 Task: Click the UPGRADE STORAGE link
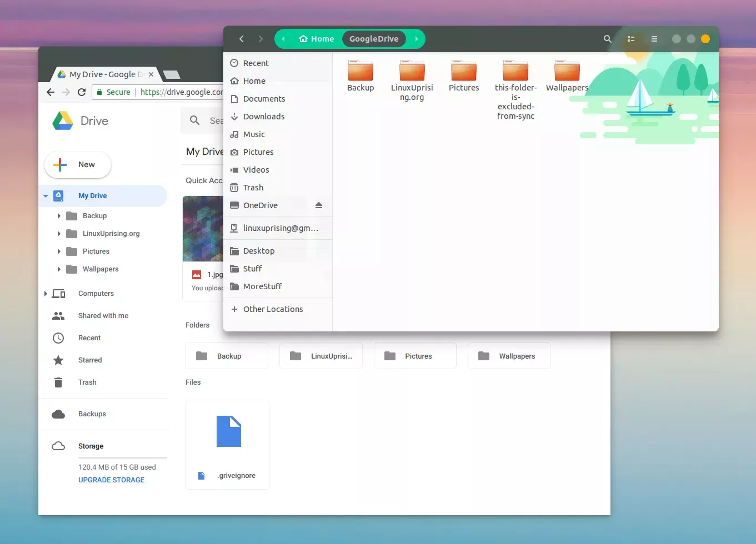click(x=111, y=480)
